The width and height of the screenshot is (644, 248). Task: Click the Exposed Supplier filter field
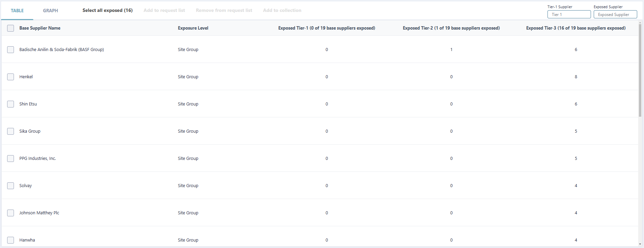pos(615,14)
